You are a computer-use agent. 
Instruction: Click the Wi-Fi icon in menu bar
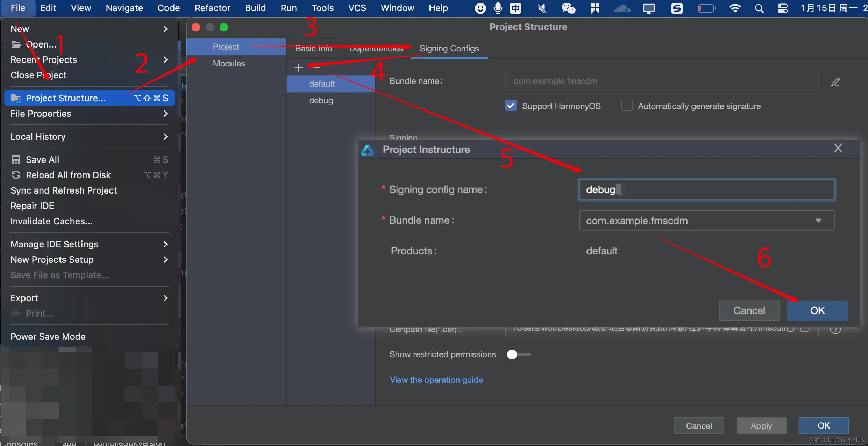(735, 8)
